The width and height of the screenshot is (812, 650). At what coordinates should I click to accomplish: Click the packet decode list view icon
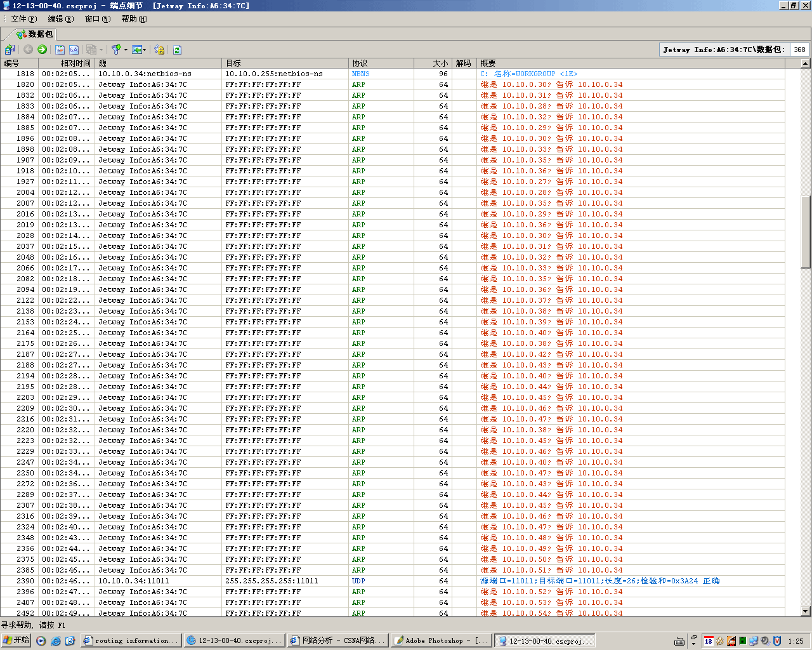[60, 50]
